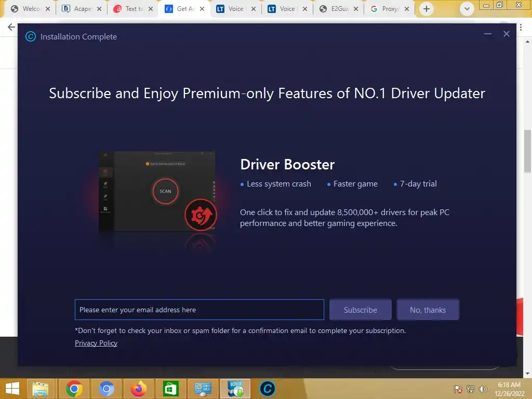The width and height of the screenshot is (532, 399).
Task: Restore the browser window size
Action: pyautogui.click(x=499, y=5)
